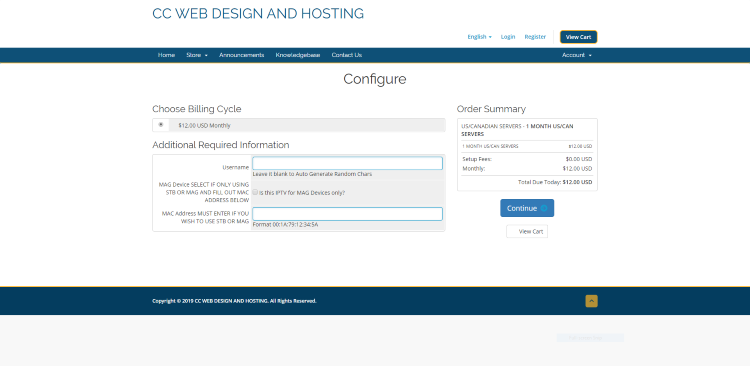The height and width of the screenshot is (366, 750).
Task: Click the dark View Cart button at top
Action: pos(578,37)
